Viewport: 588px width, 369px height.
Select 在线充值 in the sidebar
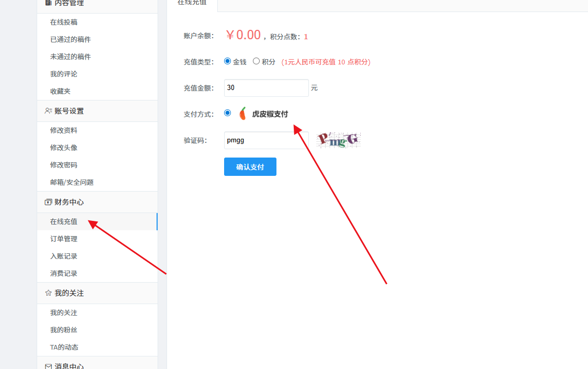pos(97,221)
